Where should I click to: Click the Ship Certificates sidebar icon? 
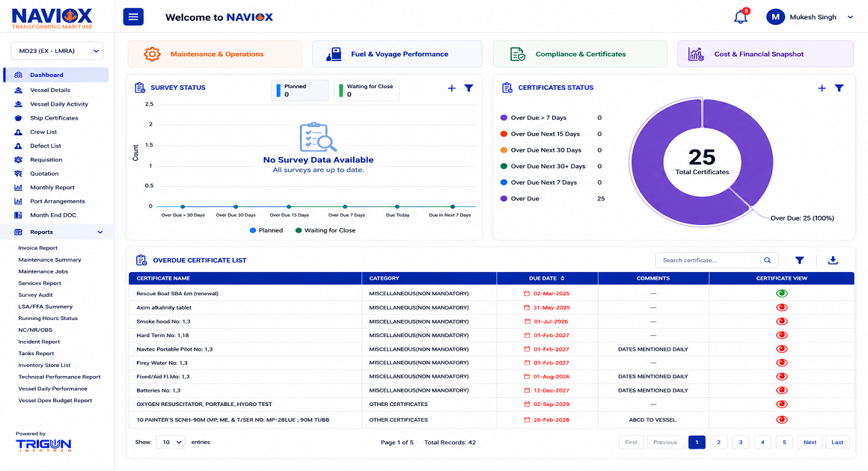[18, 118]
